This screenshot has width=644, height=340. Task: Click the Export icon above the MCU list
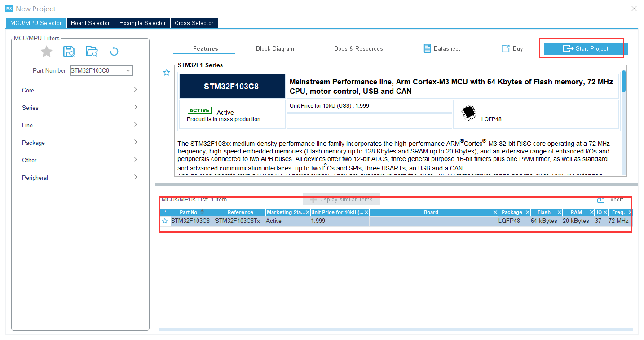(601, 200)
